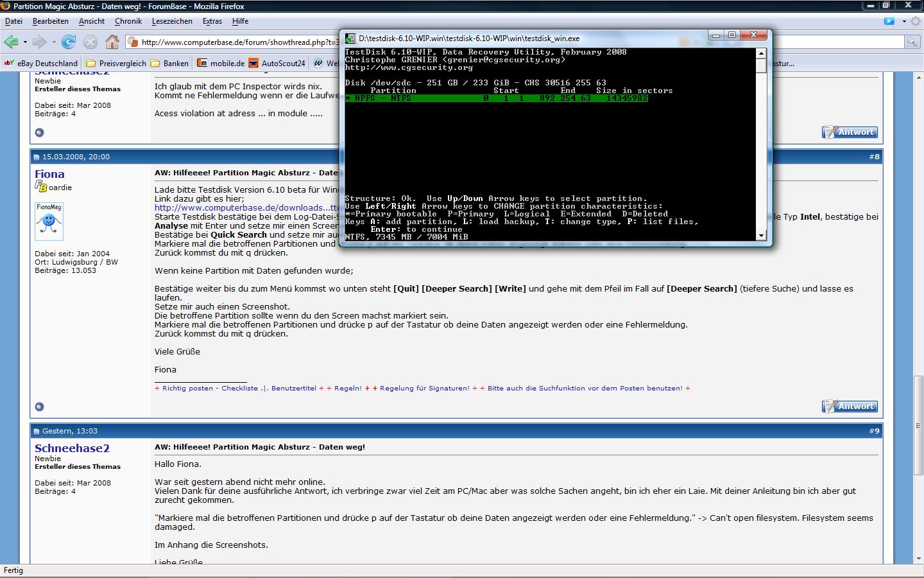Image resolution: width=924 pixels, height=578 pixels.
Task: Select the highlighted HPFS - NTFS partition row
Action: pos(496,98)
